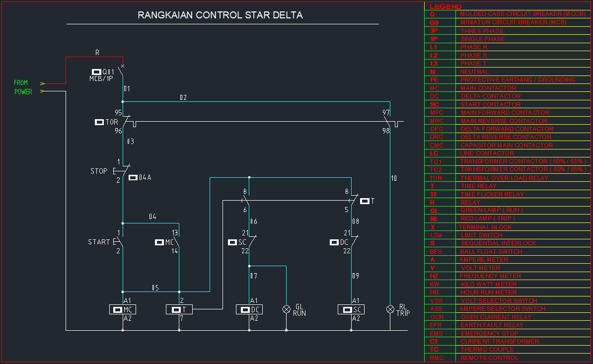This screenshot has width=593, height=364.
Task: Select wire label 01 below Q01
Action: (127, 89)
